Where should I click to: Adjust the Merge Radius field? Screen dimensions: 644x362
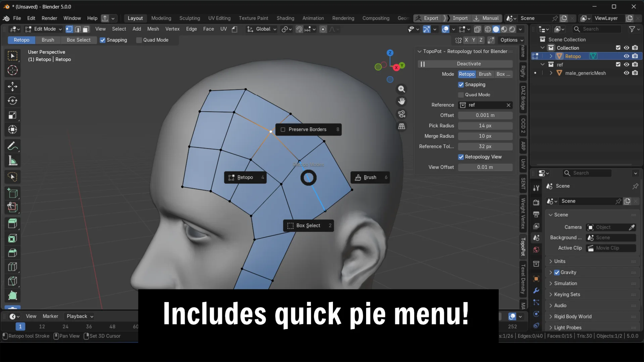[x=485, y=136]
